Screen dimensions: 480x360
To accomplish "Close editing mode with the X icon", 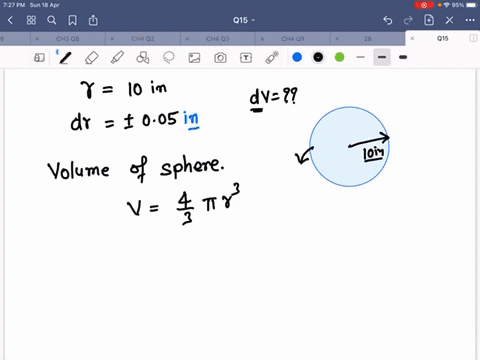I will (x=449, y=20).
